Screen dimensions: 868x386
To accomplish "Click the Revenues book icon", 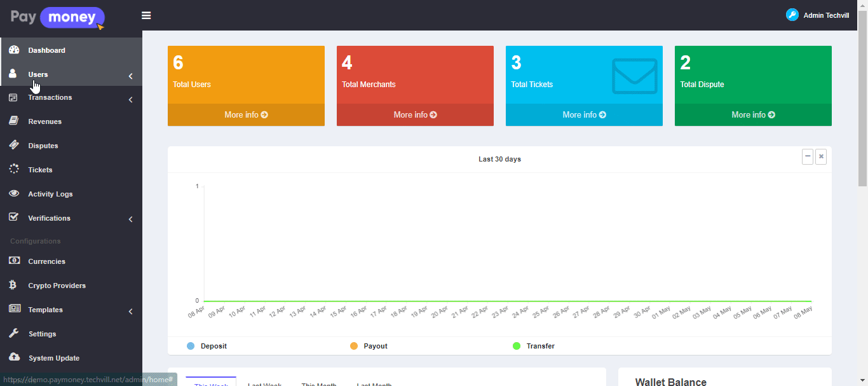I will [x=14, y=121].
